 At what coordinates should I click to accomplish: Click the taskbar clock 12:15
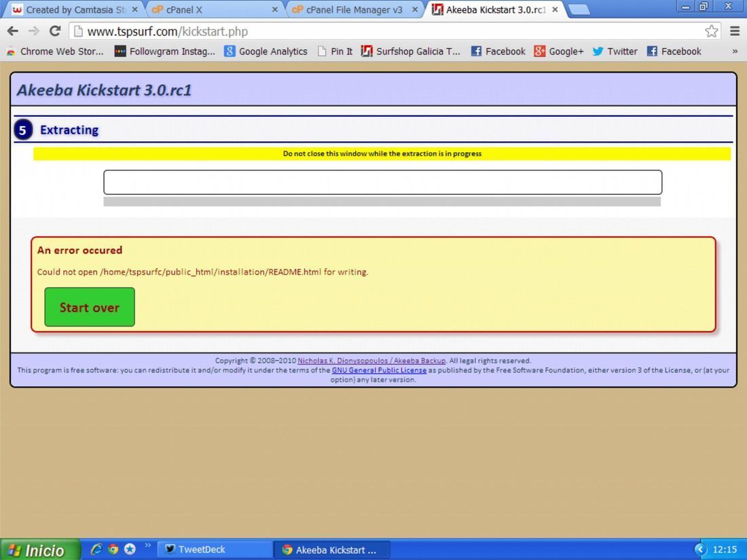pyautogui.click(x=724, y=550)
